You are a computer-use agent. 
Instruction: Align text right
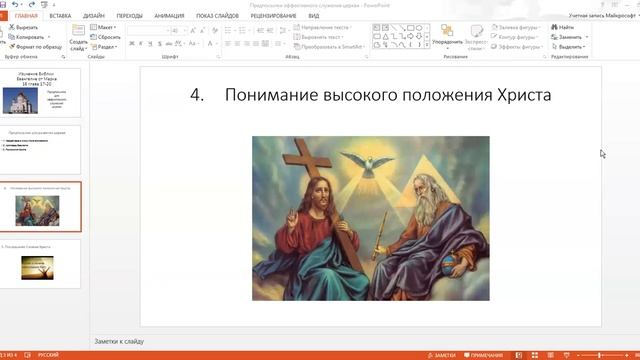click(247, 44)
